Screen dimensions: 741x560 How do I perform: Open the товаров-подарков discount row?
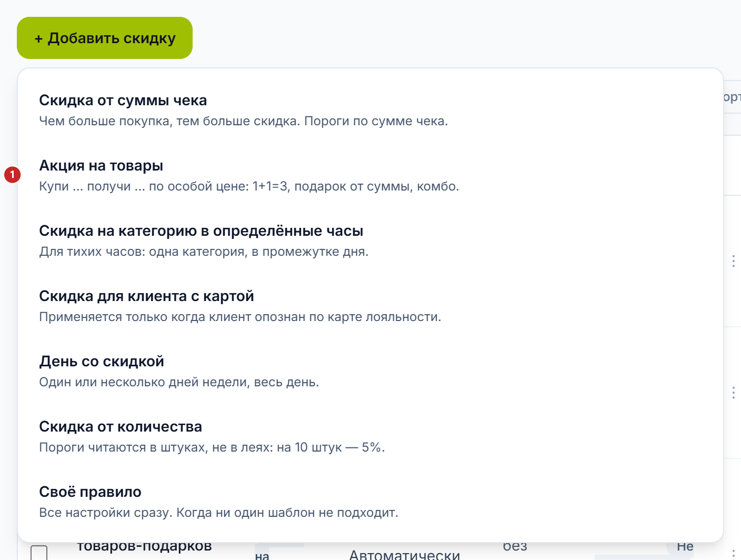tap(144, 547)
